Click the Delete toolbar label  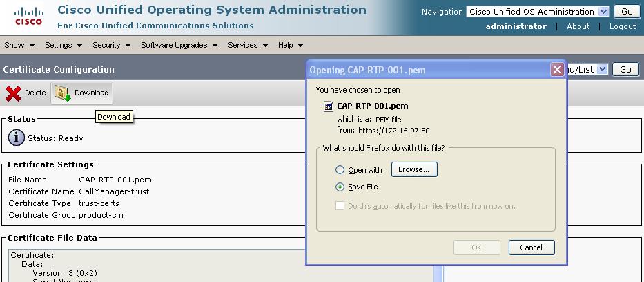(35, 93)
